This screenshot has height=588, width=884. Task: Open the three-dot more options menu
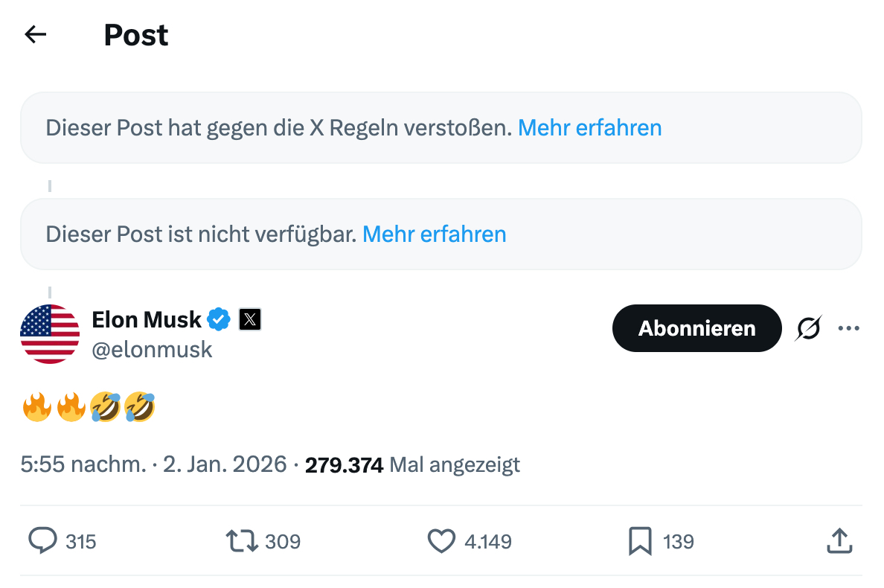pos(848,328)
